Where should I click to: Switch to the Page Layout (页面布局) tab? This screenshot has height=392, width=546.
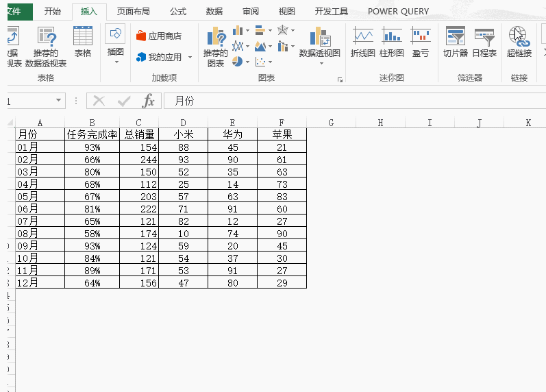pos(133,12)
